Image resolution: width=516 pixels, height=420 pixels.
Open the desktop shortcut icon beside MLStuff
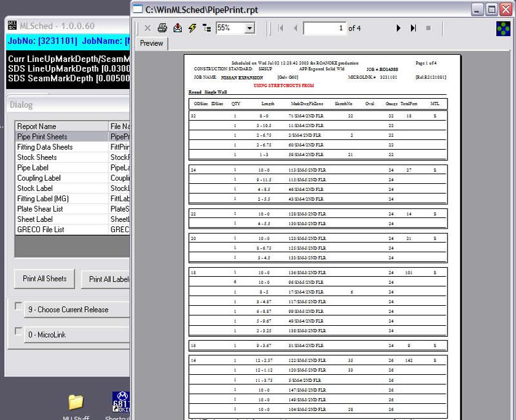tap(120, 402)
